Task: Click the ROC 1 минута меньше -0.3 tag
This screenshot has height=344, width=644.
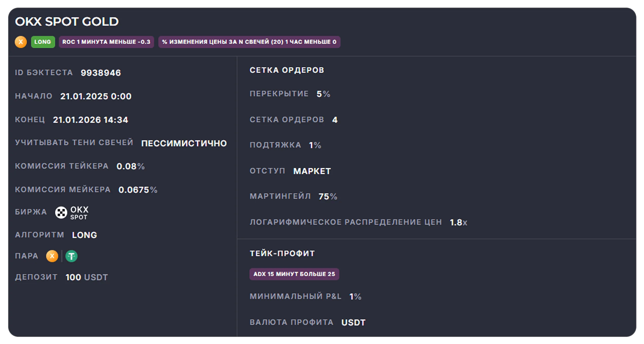Action: pos(106,42)
